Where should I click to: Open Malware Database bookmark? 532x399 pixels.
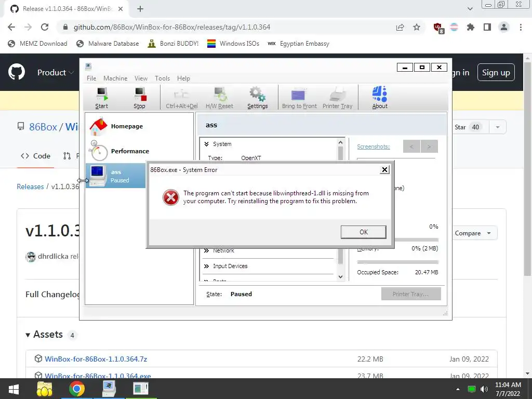[x=108, y=44]
